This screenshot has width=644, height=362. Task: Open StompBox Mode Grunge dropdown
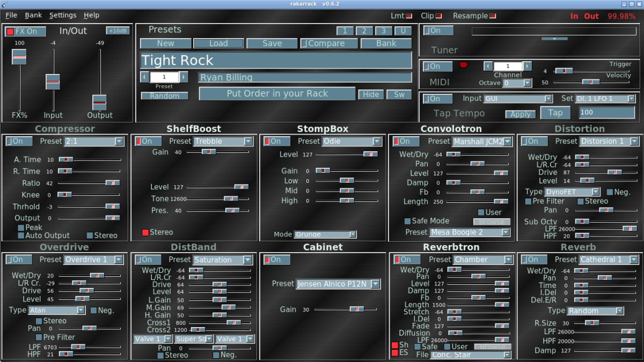point(325,234)
